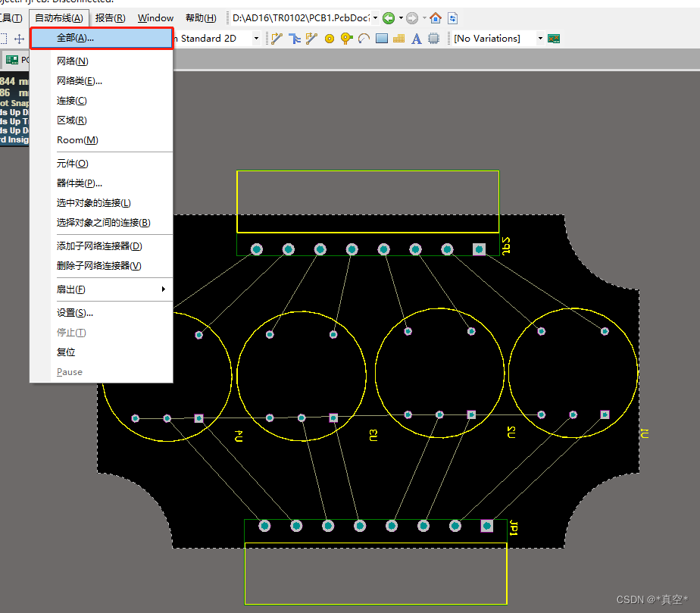Choose the 元件(O) menu entry

click(102, 164)
